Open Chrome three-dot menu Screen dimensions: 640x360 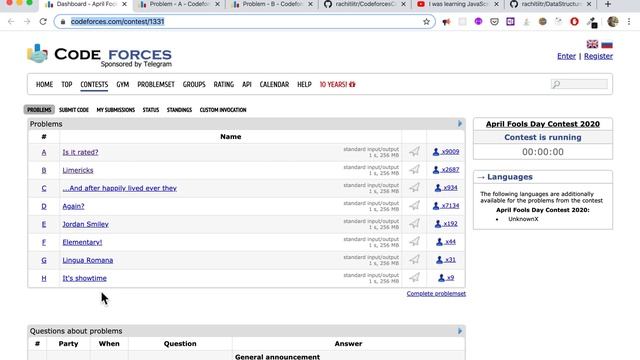click(629, 22)
